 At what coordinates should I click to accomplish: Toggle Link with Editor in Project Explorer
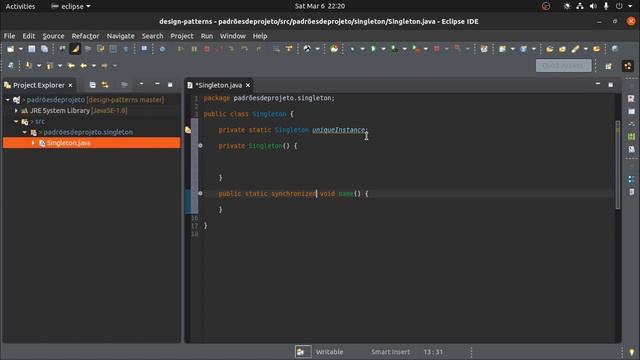[x=105, y=85]
